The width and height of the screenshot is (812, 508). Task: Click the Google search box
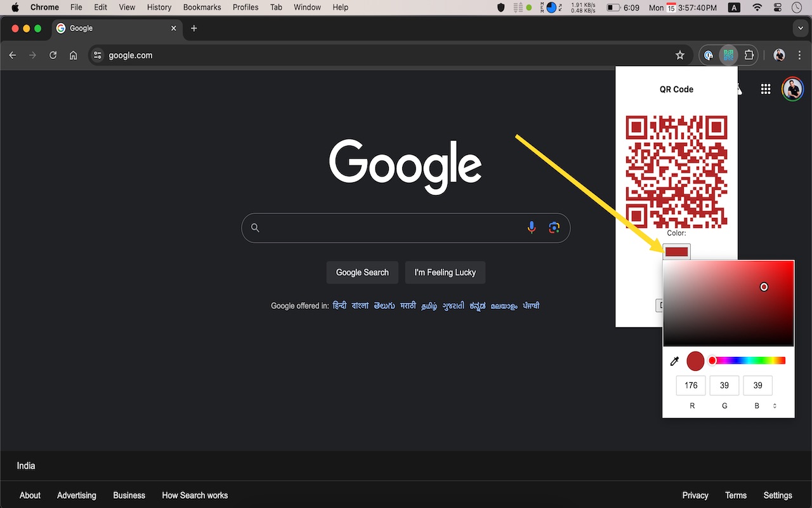click(x=406, y=227)
